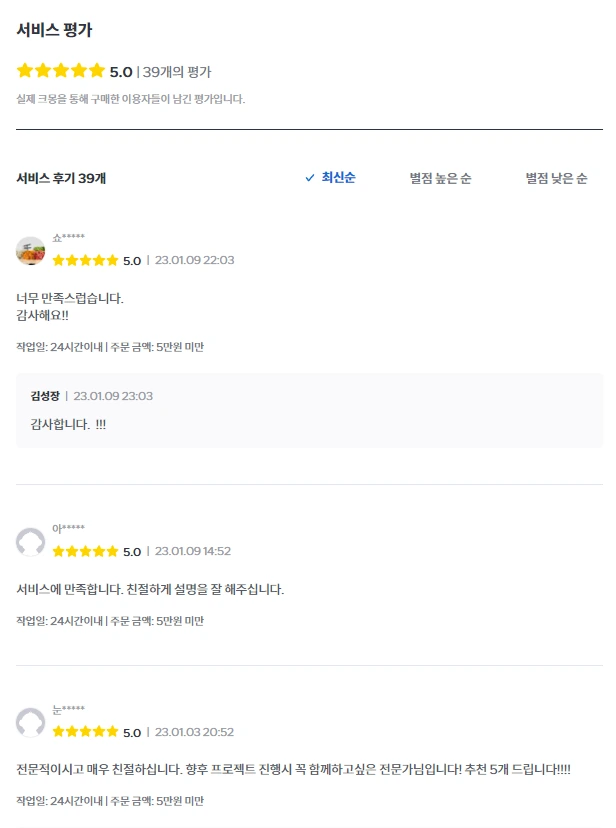
Task: Sort reviews by 별점 높은 순
Action: coord(440,178)
